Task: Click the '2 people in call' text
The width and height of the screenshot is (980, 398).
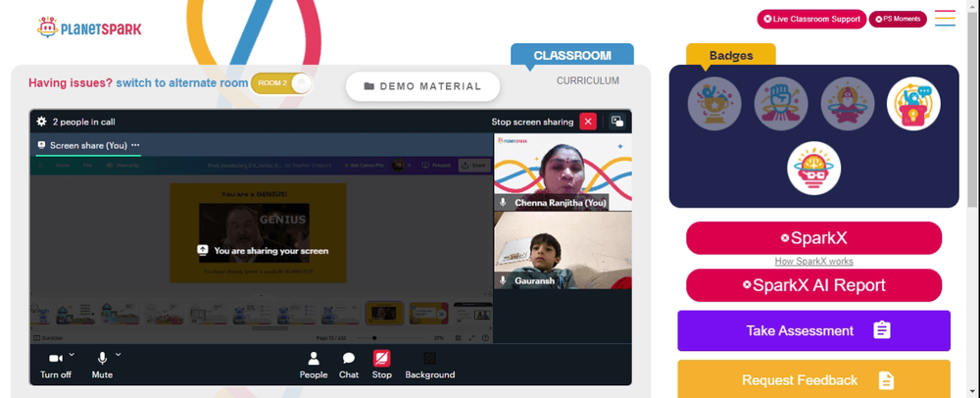Action: pyautogui.click(x=83, y=122)
